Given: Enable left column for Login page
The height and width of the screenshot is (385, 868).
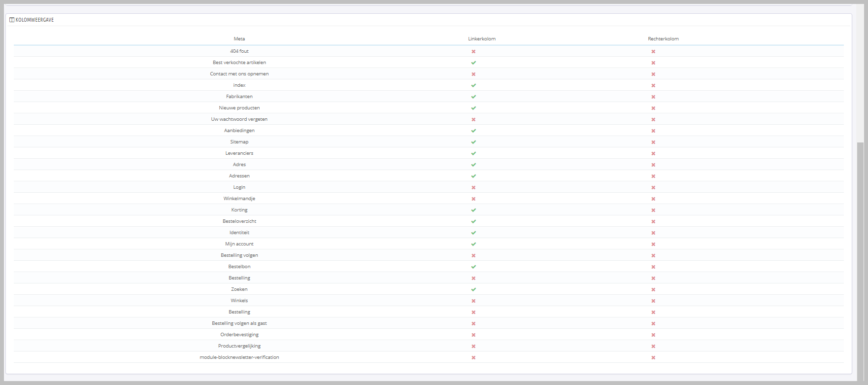Looking at the screenshot, I should click(473, 187).
